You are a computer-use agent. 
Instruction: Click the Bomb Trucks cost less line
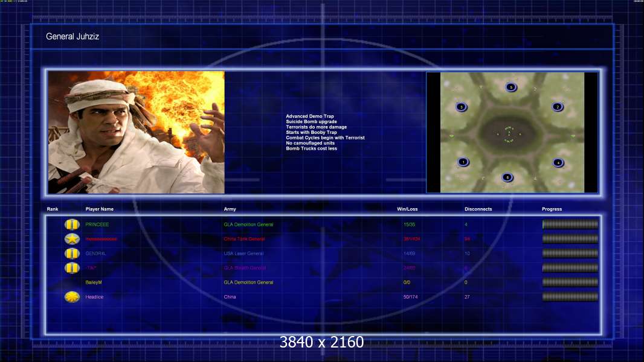[x=311, y=148]
